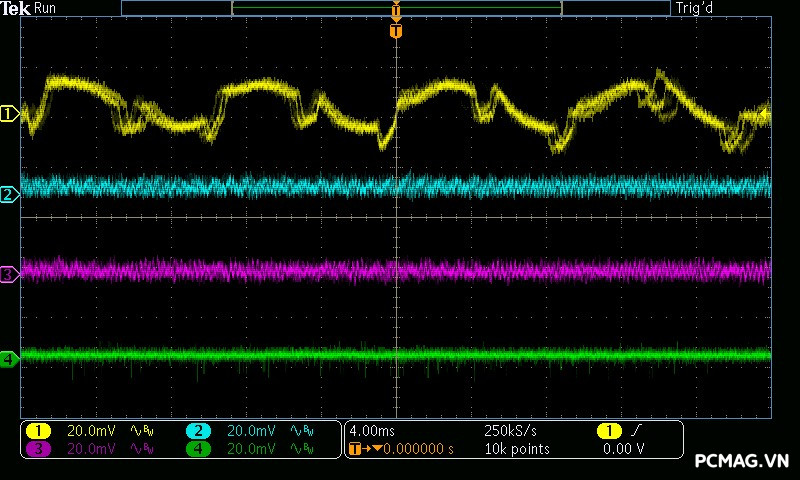800x480 pixels.
Task: Click the rising edge trigger slope icon
Action: (x=634, y=431)
